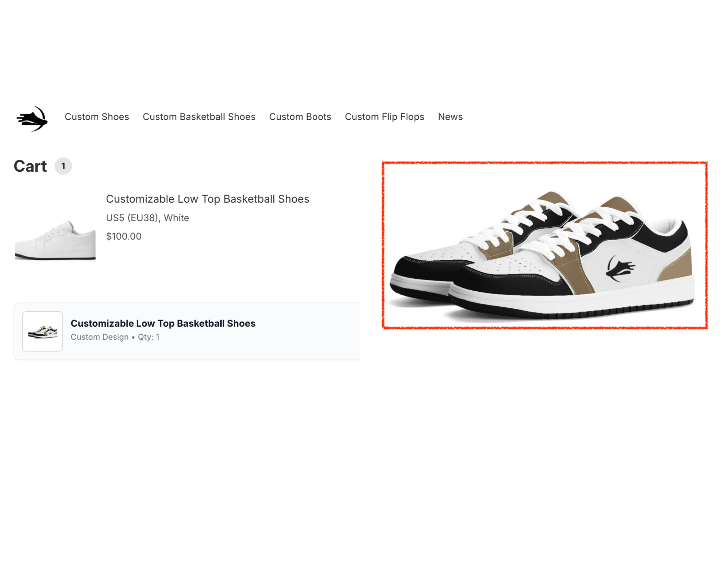
Task: Click the US5 (EU38), White variant text
Action: click(147, 218)
